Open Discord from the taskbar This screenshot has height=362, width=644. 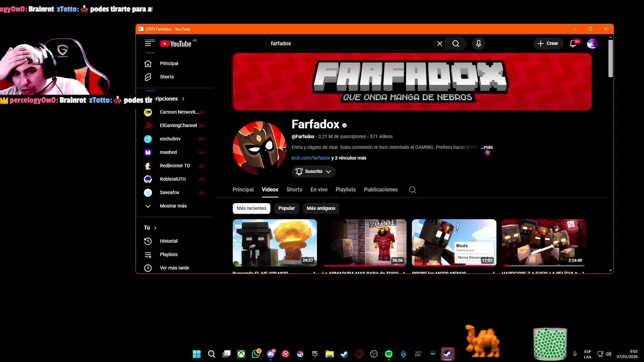pos(271,354)
